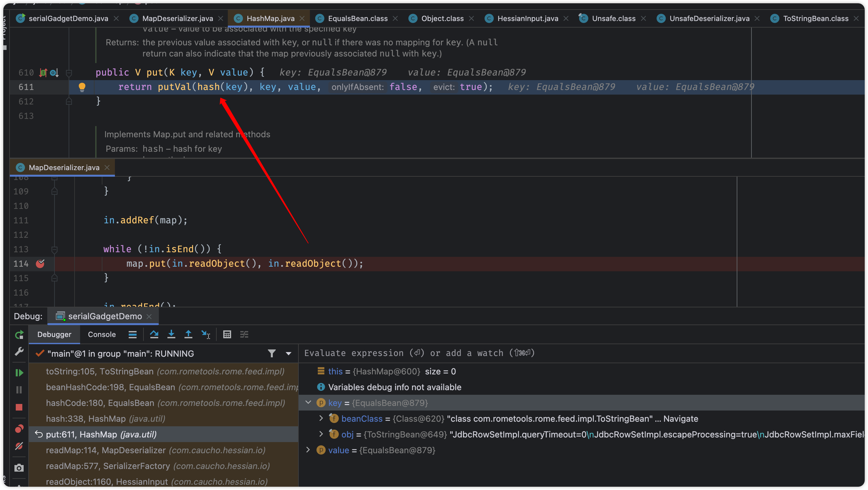Image resolution: width=868 pixels, height=490 pixels.
Task: Select the Debugger tab
Action: [x=54, y=334]
